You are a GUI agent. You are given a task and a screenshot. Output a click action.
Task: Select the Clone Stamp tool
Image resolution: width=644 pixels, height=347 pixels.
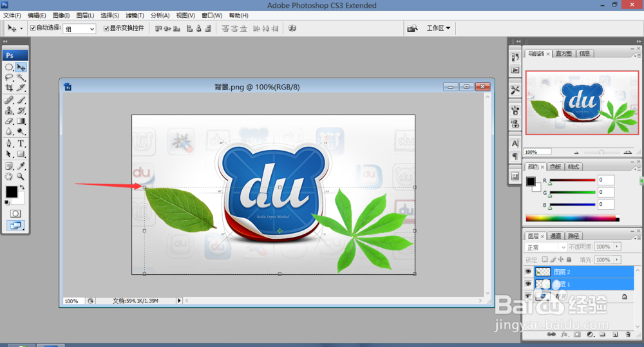[x=9, y=111]
